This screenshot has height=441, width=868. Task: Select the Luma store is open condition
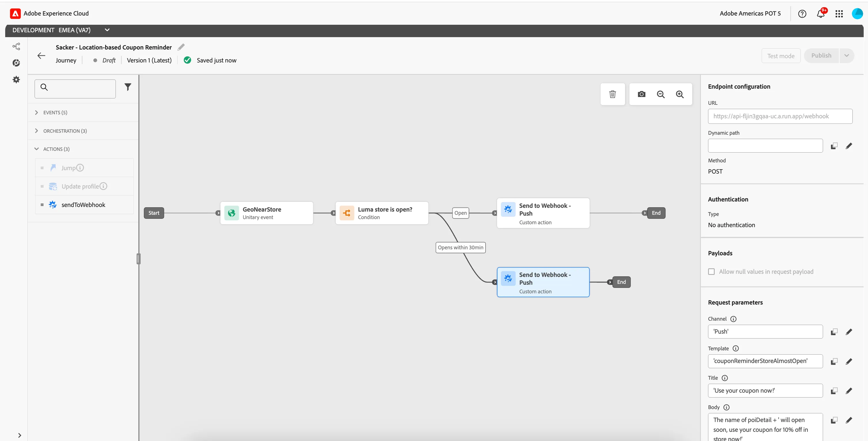(x=382, y=213)
